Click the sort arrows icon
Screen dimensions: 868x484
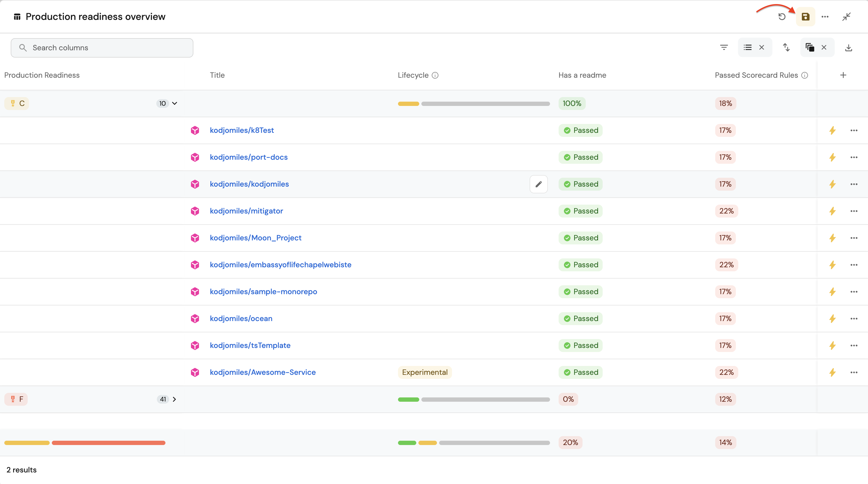[x=786, y=48]
